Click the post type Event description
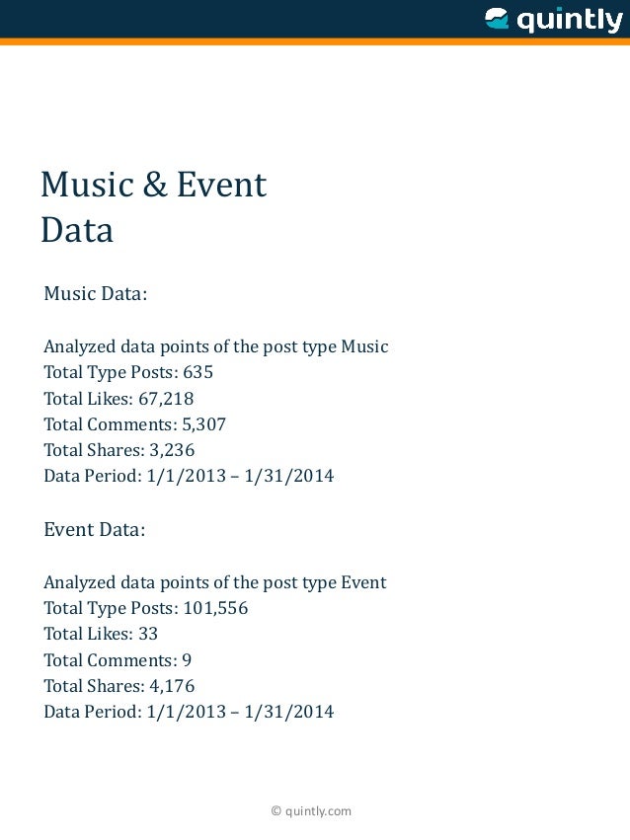Screen dimensions: 630x840 click(x=215, y=582)
